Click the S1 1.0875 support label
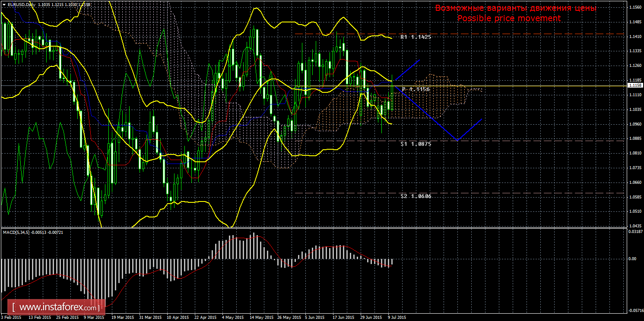The height and width of the screenshot is (321, 644). coord(416,144)
